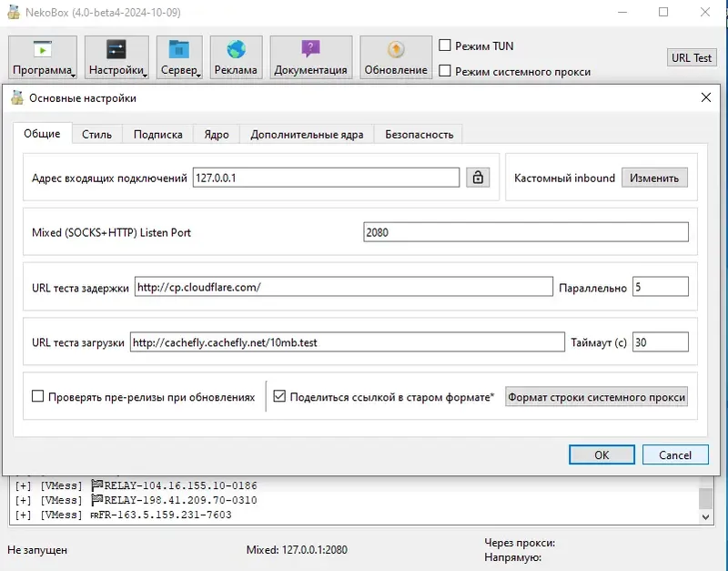Click the inbound address field 127.0.0.1
Image resolution: width=728 pixels, height=571 pixels.
click(x=326, y=178)
